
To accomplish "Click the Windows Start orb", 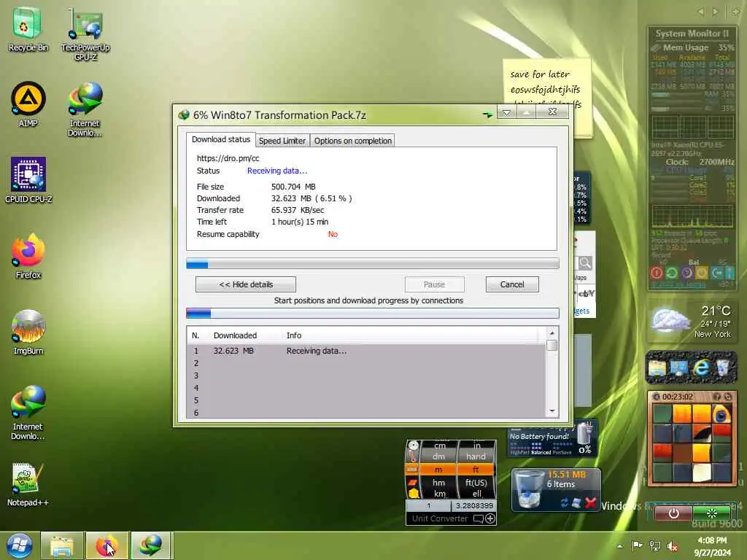I will [19, 545].
